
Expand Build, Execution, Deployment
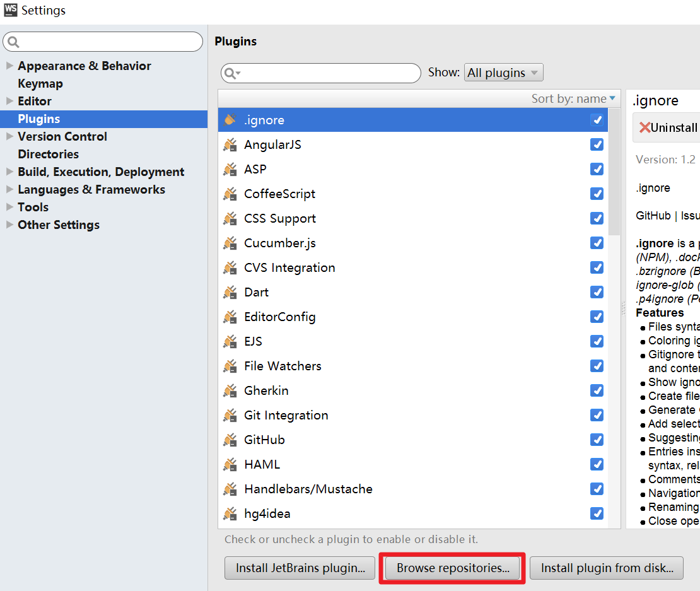pyautogui.click(x=9, y=172)
